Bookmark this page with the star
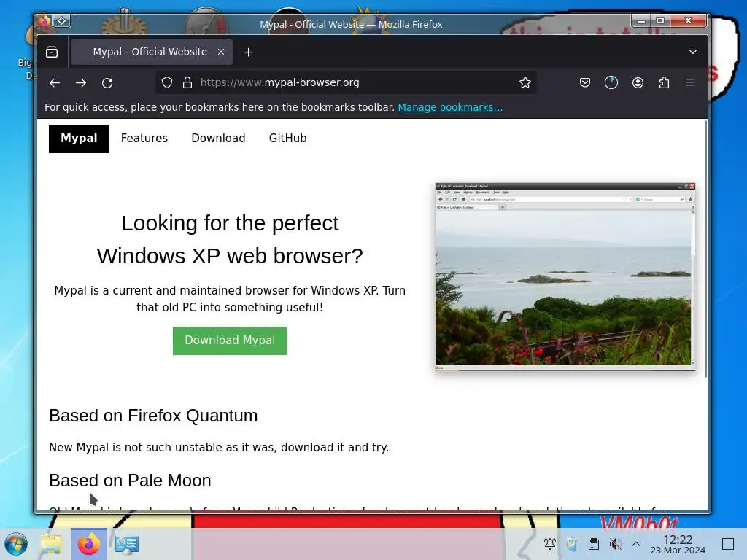The height and width of the screenshot is (560, 747). click(x=525, y=82)
